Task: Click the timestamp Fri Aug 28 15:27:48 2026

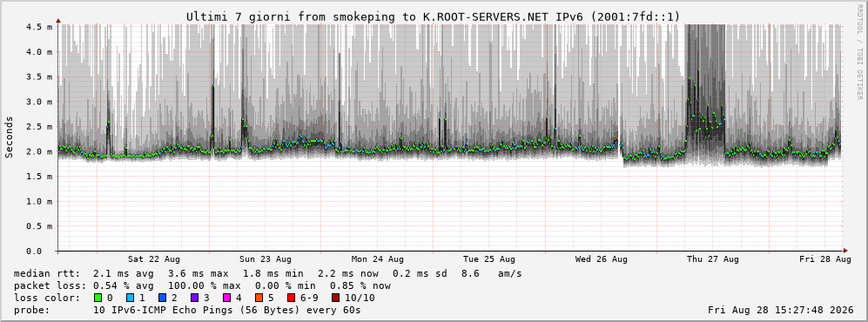Action: click(781, 310)
